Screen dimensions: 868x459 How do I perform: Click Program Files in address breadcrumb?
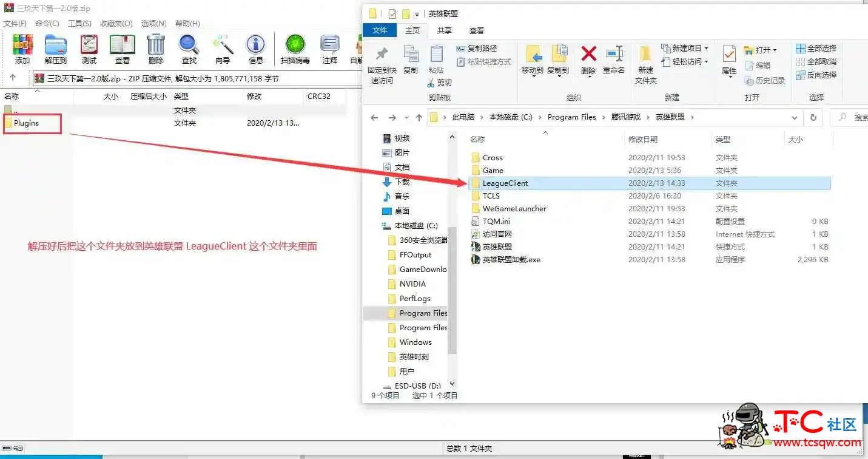571,117
